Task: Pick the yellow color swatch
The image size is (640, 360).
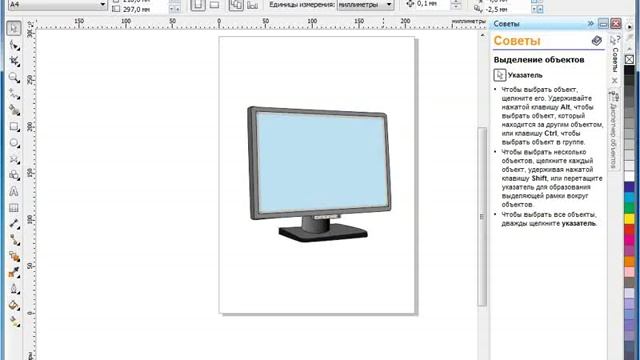Action: (x=629, y=219)
